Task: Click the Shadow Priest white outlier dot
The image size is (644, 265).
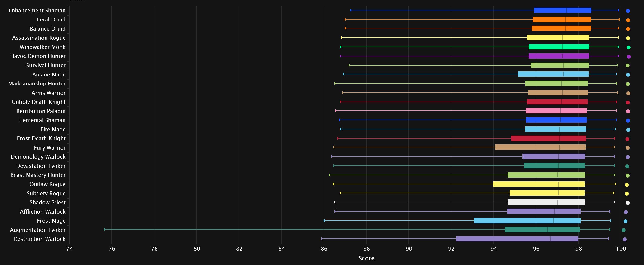Action: point(628,203)
